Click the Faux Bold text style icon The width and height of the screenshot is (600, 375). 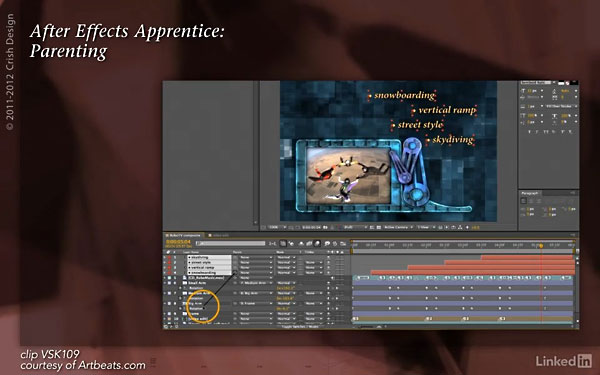click(529, 132)
